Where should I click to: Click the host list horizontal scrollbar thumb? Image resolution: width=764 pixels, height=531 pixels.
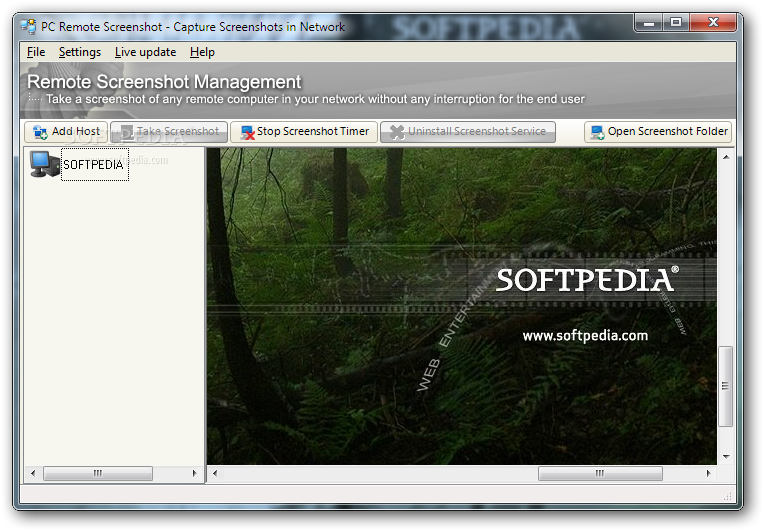98,473
